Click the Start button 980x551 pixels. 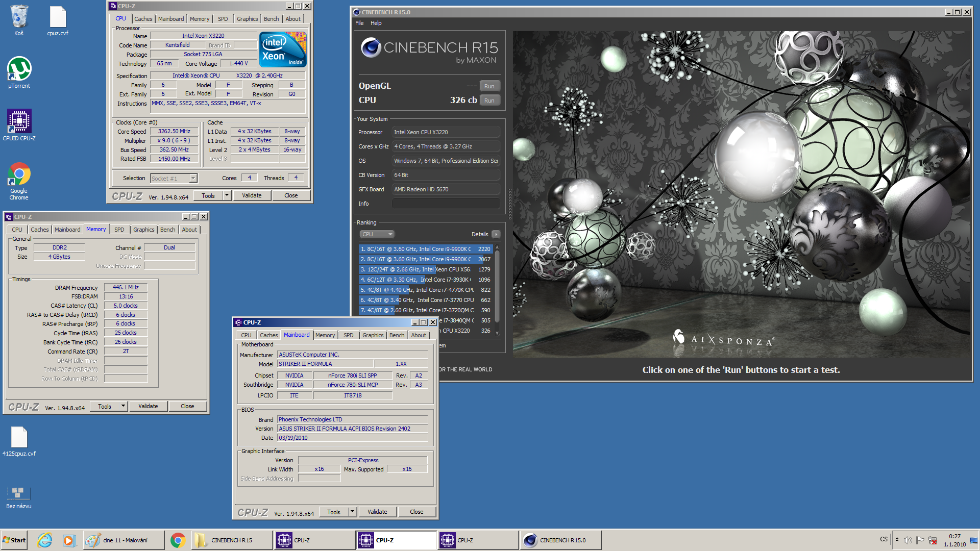[x=14, y=540]
